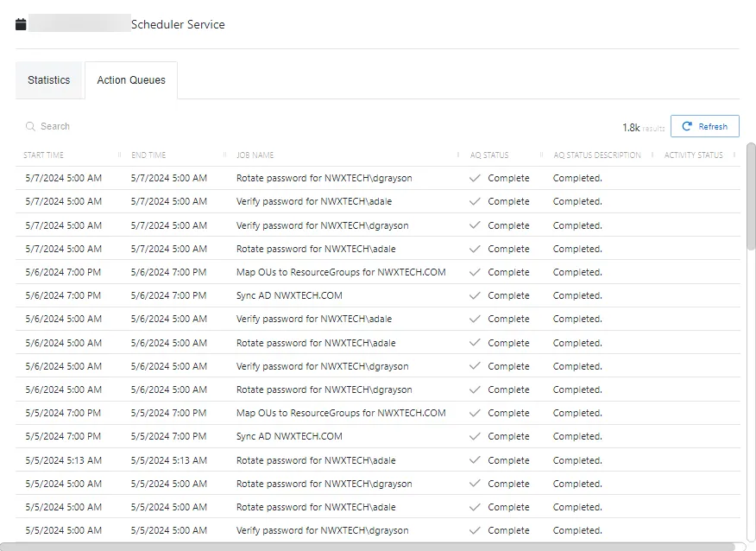Click start time '5/5/2024 7:00 PM' of Map OUs
This screenshot has height=551, width=756.
[63, 413]
